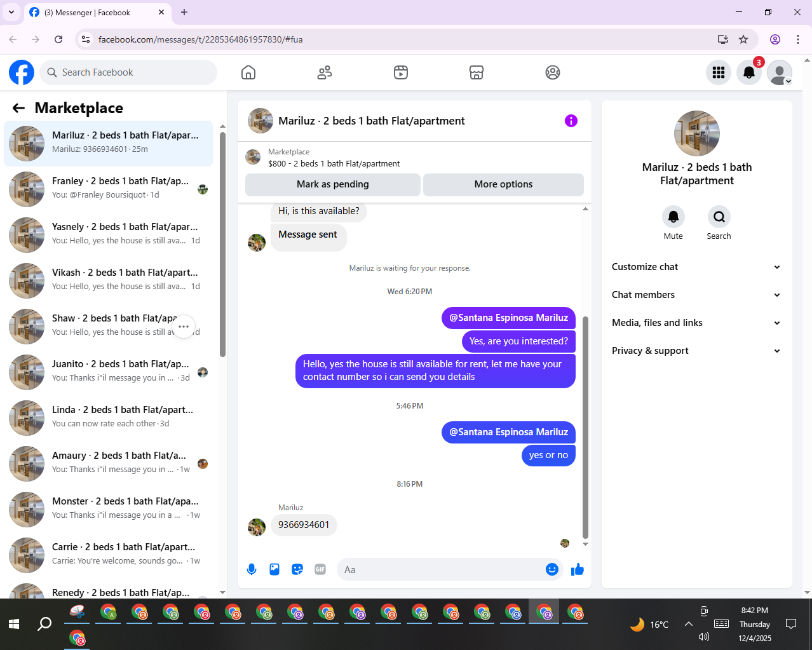Reload the page in browser
Screen dimensions: 812x650
[58, 39]
